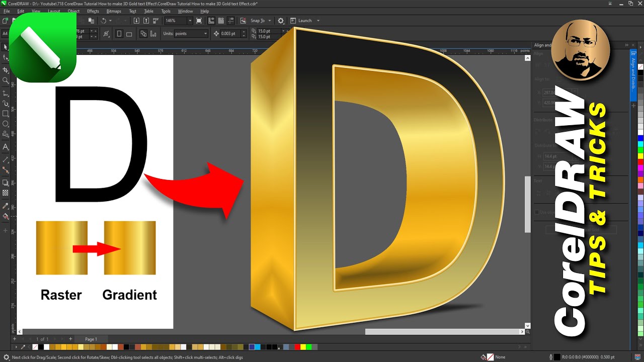Open the Undo history dropdown arrow

tap(110, 21)
